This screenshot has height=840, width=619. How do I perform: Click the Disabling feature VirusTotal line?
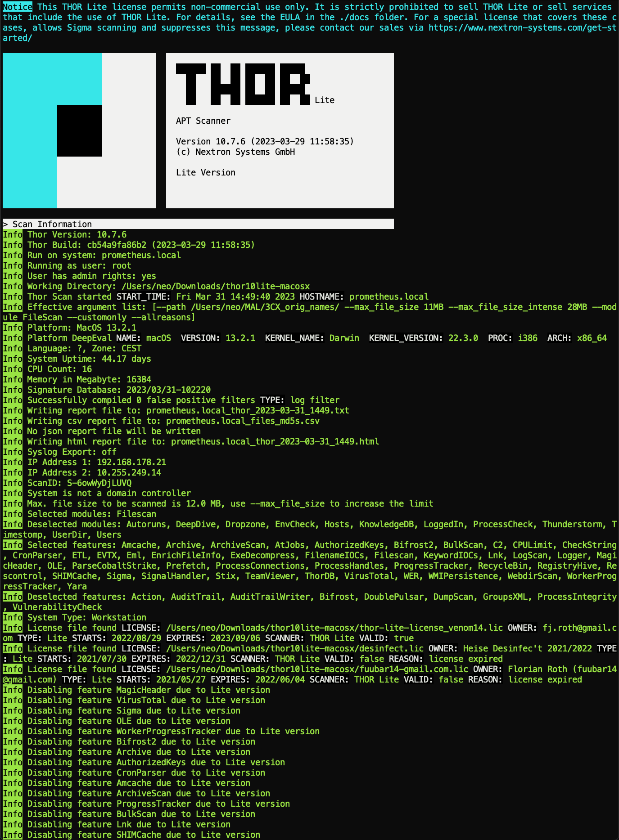tap(146, 700)
